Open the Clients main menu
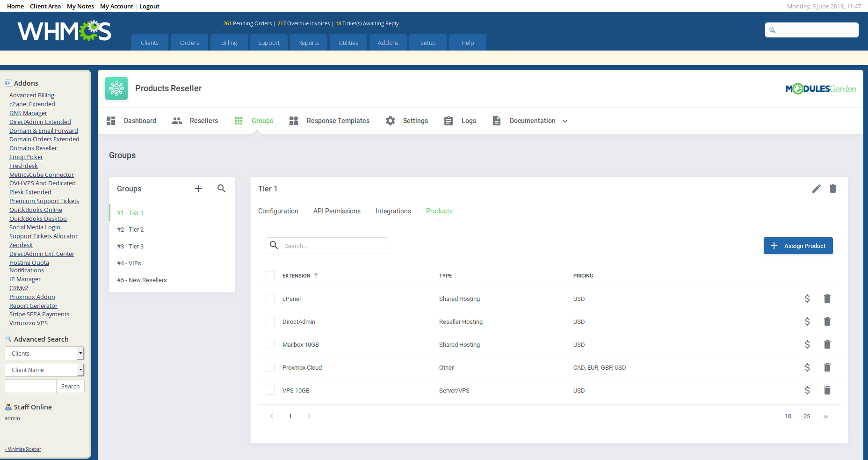 (150, 43)
